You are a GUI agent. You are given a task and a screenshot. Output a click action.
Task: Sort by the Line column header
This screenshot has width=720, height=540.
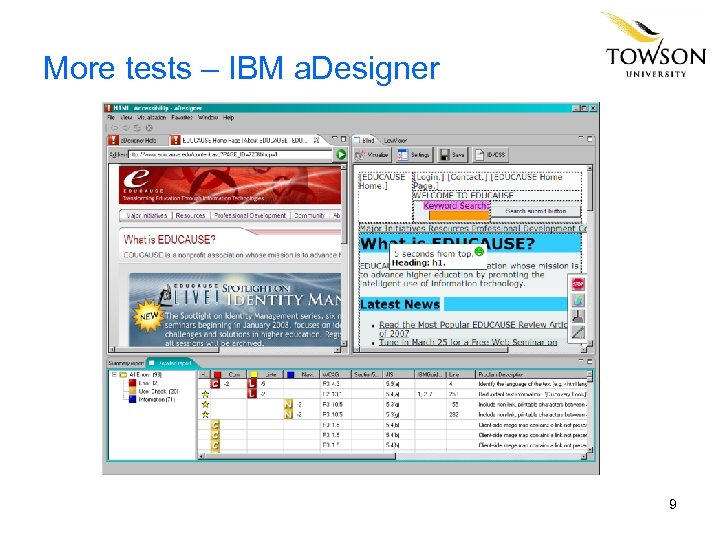pos(459,375)
